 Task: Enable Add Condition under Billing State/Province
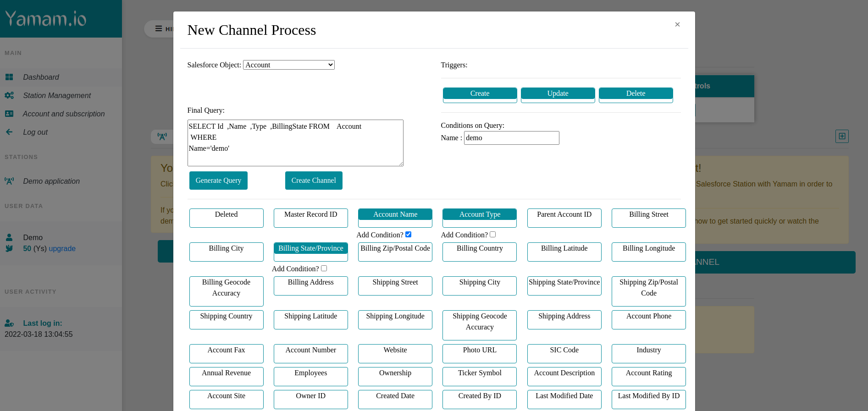click(x=324, y=269)
